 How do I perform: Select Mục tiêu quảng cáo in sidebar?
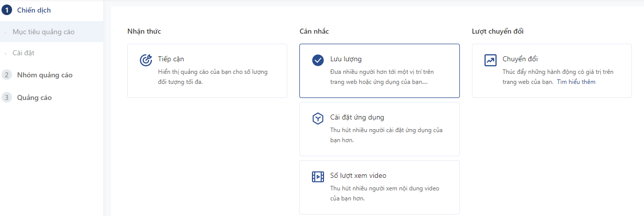(43, 32)
